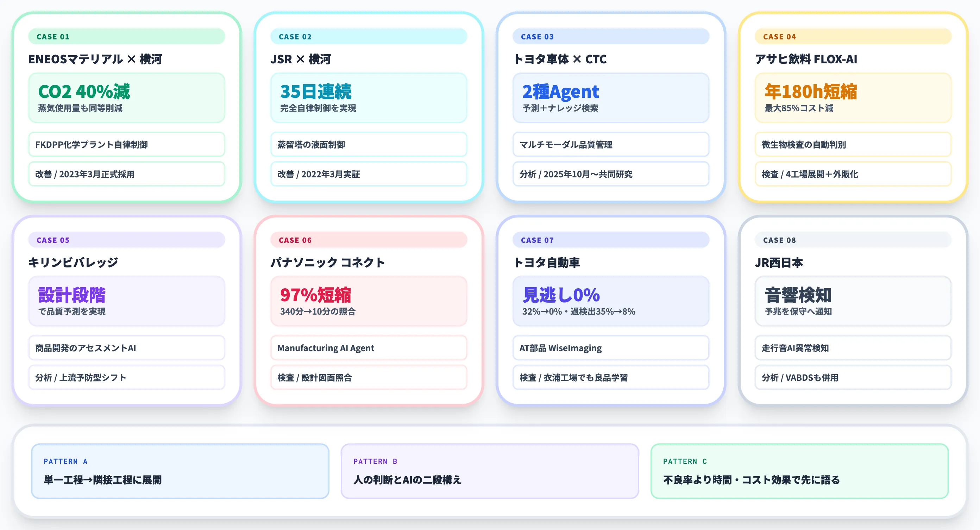Screen dimensions: 980x530
Task: Click 32%→0%・過検出35%→8% subtext
Action: [x=579, y=311]
